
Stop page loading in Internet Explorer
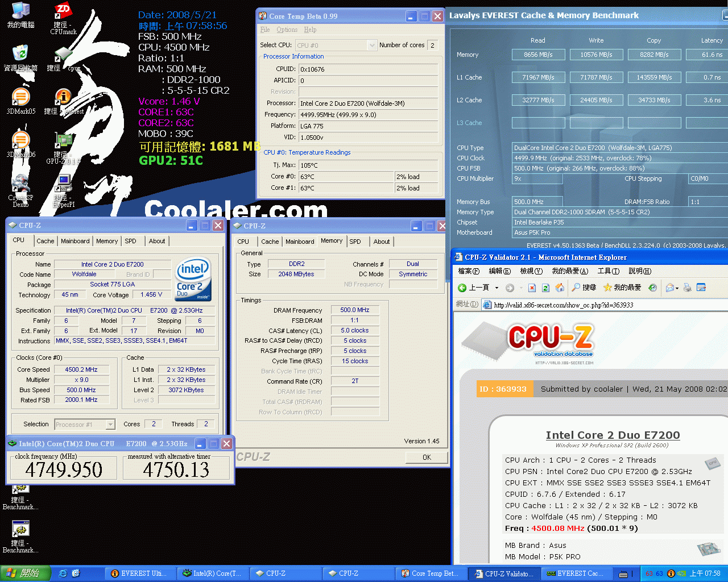[x=532, y=288]
